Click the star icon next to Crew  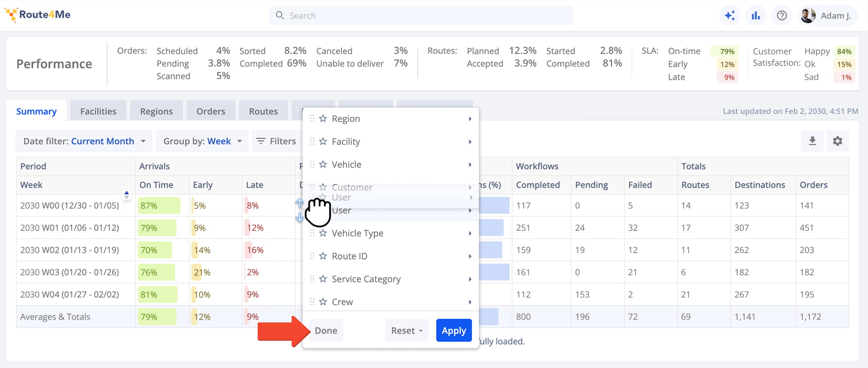(x=323, y=302)
